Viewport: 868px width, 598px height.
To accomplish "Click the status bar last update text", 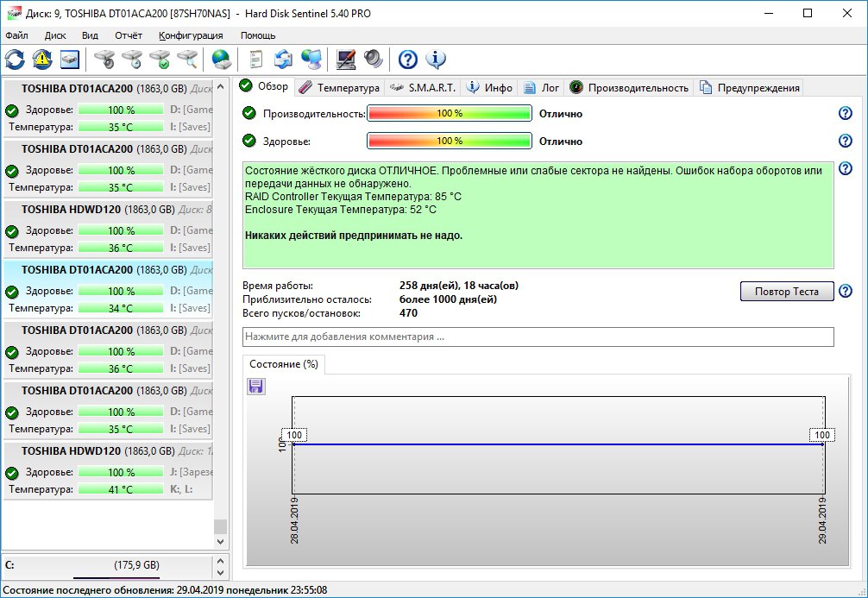I will (x=165, y=590).
